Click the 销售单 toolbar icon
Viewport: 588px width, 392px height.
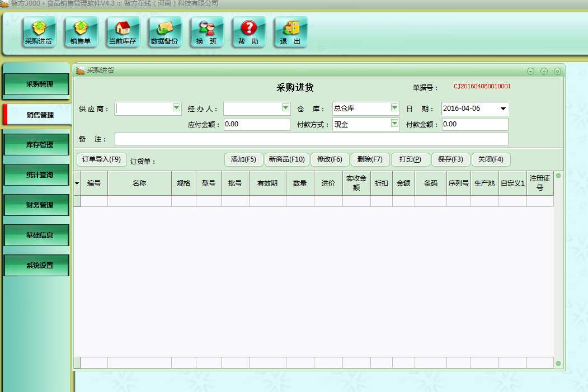(x=81, y=32)
